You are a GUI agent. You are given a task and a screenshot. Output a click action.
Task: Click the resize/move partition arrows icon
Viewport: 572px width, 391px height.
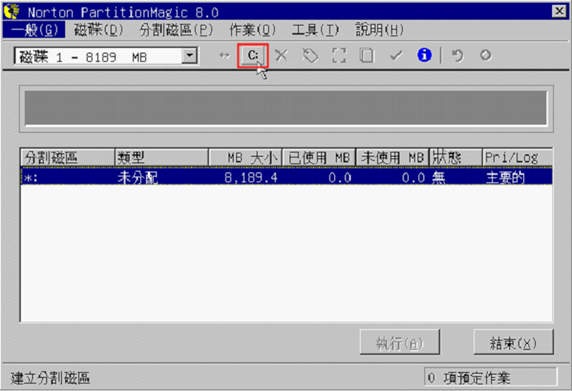tap(224, 56)
